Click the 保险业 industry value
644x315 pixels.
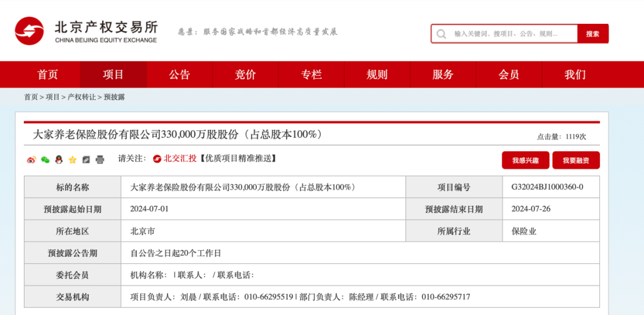pyautogui.click(x=524, y=231)
